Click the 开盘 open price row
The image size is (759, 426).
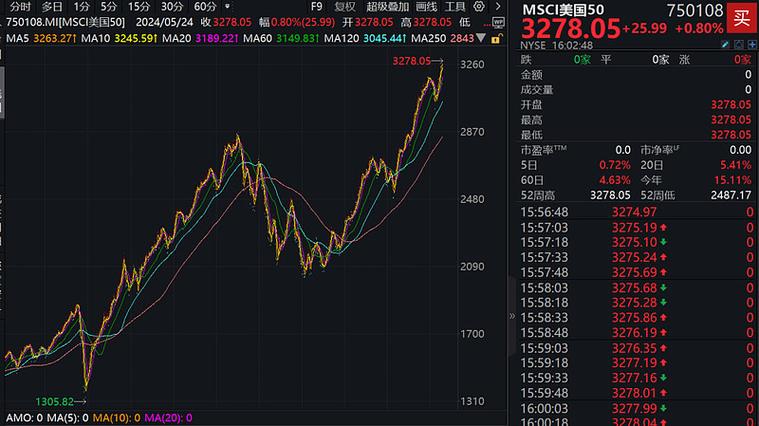coord(636,105)
